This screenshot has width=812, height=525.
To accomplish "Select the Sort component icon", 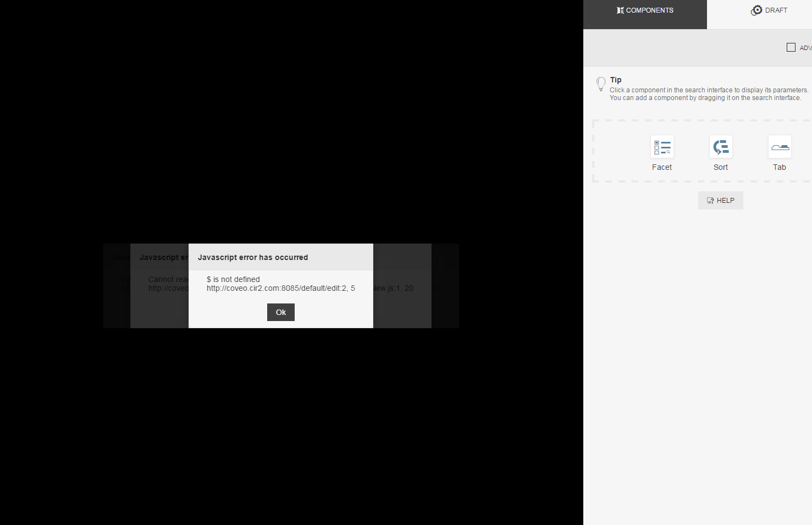I will click(x=721, y=147).
